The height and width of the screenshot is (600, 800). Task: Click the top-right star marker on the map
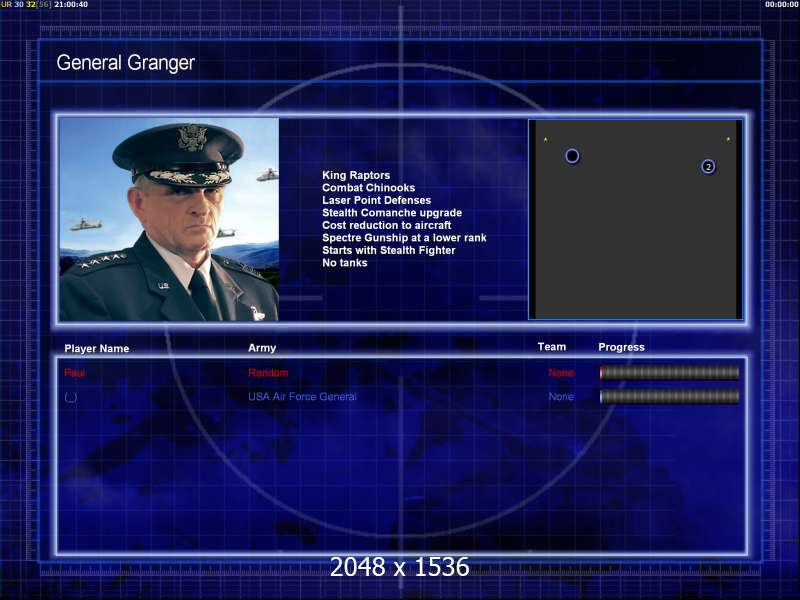(728, 139)
